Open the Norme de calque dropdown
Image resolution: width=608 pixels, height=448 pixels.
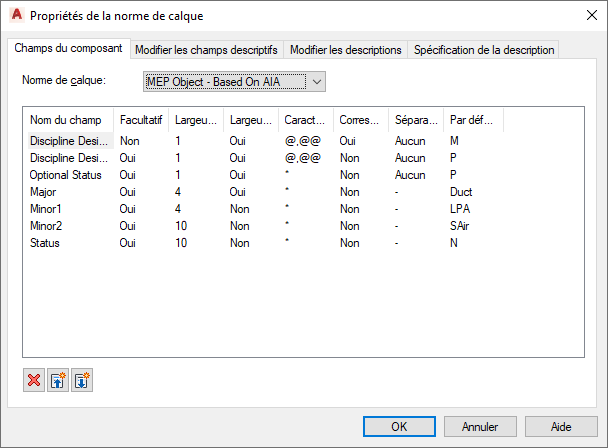click(234, 82)
